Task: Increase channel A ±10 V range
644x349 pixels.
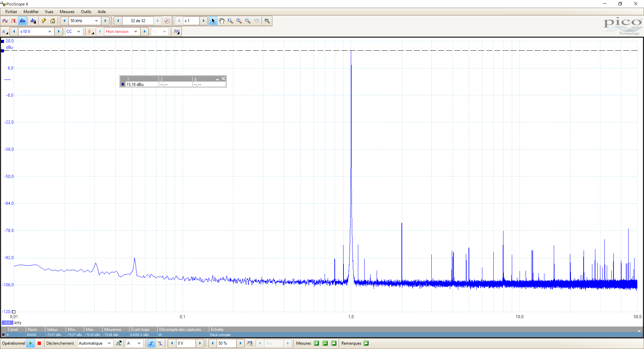Action: tap(59, 32)
